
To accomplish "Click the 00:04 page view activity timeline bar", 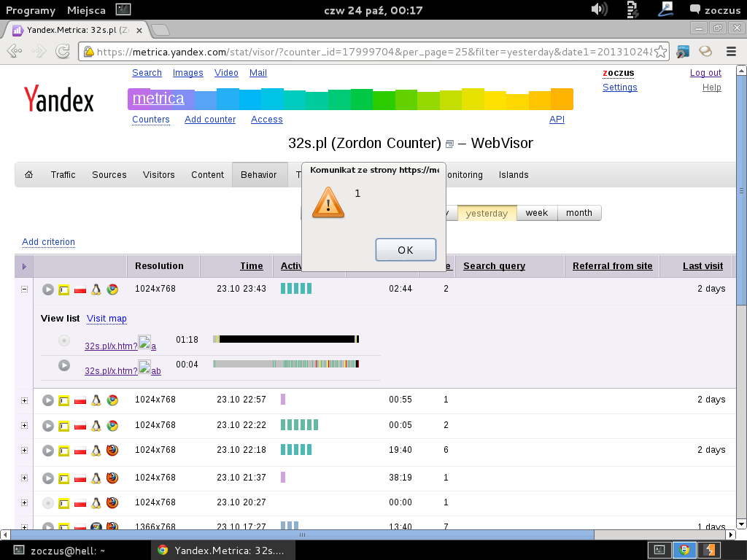I will point(286,364).
